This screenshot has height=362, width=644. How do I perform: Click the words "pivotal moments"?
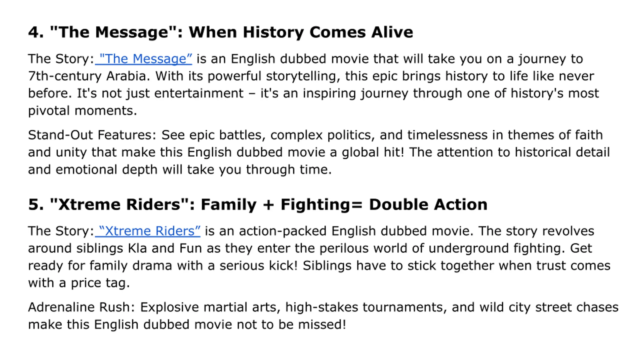(x=83, y=111)
